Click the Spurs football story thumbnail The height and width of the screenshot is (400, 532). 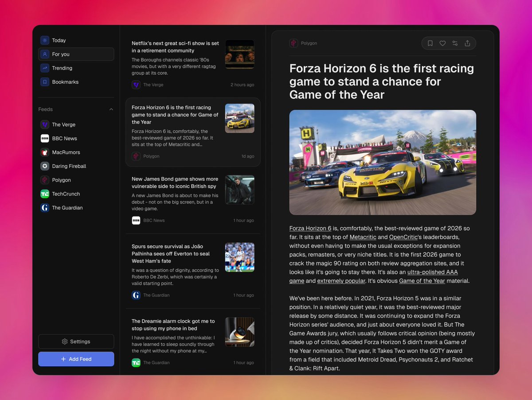(x=239, y=257)
